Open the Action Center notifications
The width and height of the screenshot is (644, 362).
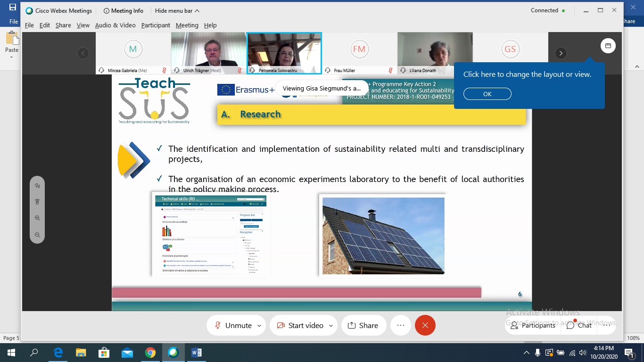point(629,352)
